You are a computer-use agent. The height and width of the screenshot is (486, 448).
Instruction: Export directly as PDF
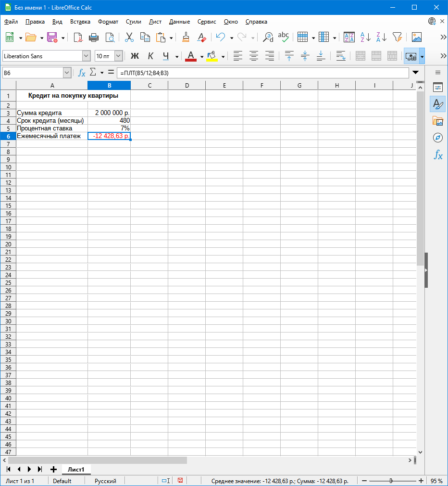78,38
